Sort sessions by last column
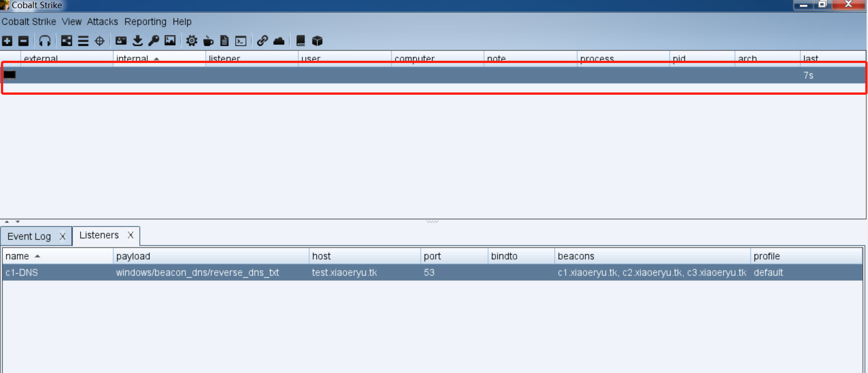The image size is (868, 373). point(833,58)
